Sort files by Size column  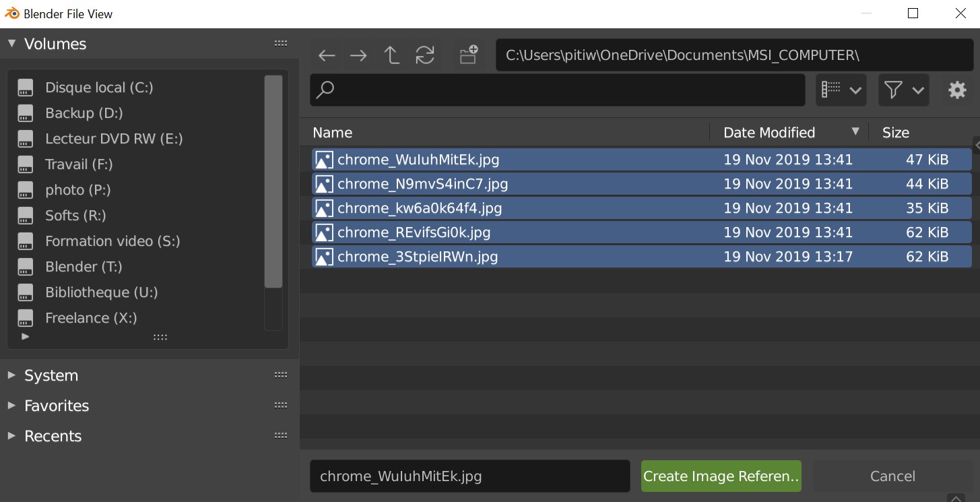[x=896, y=133]
